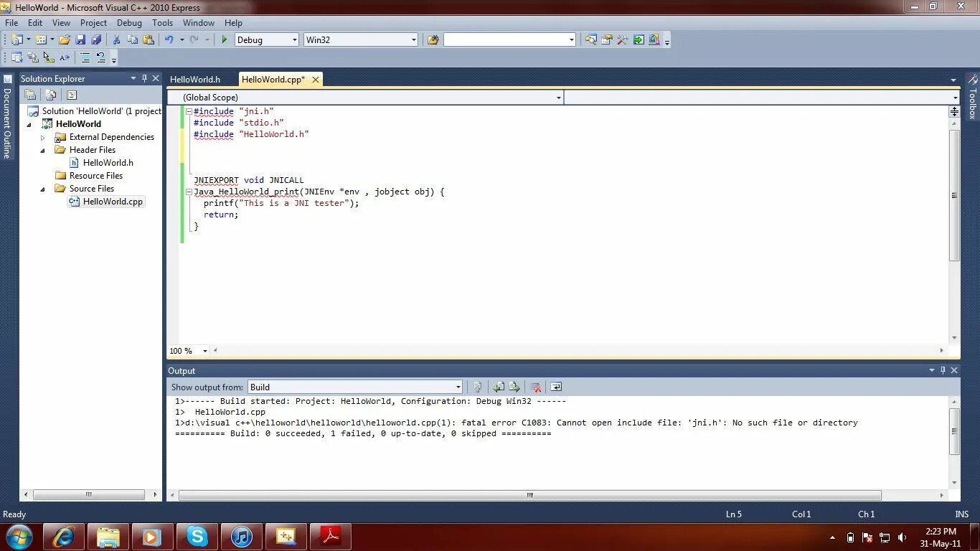Open the Tools menu
This screenshot has width=980, height=551.
(162, 23)
